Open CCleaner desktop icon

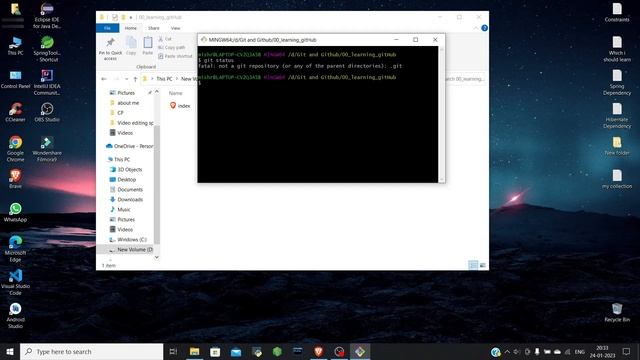pos(15,112)
